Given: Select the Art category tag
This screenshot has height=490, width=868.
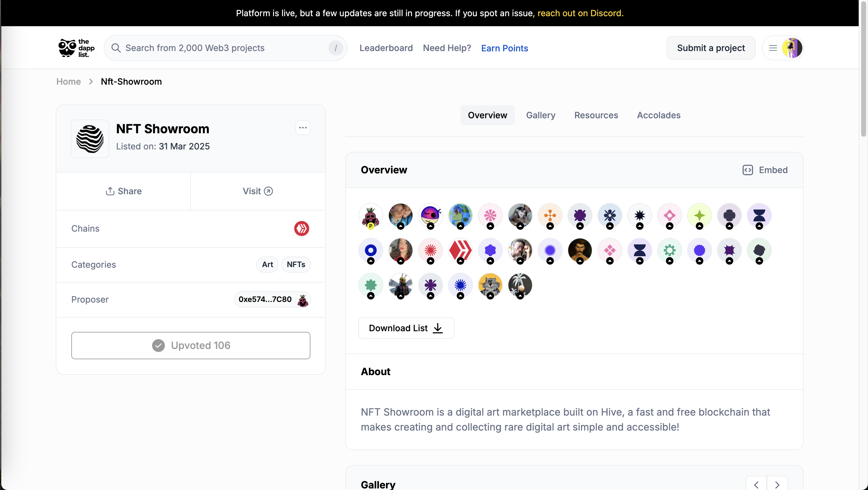Looking at the screenshot, I should pos(267,265).
